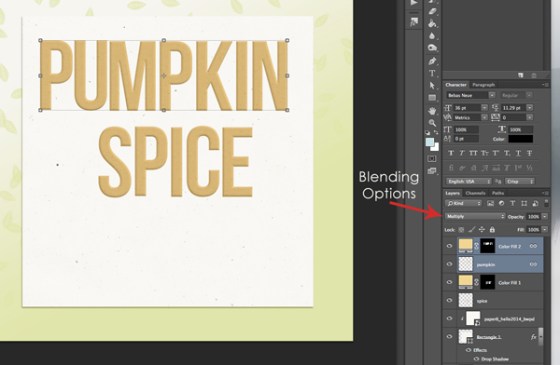Select the Pen tool

(432, 61)
